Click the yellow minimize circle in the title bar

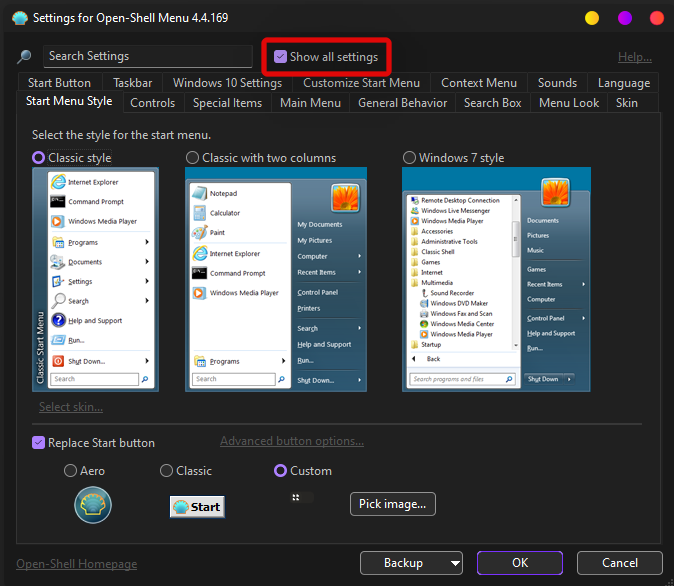click(592, 18)
